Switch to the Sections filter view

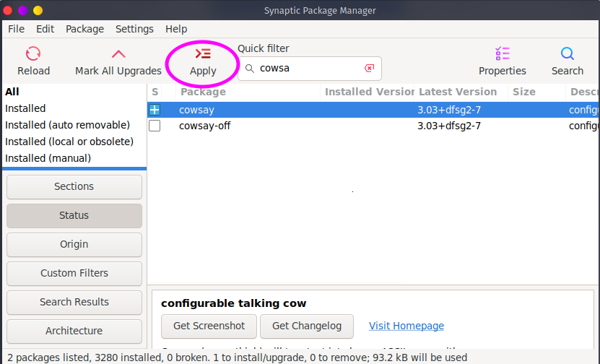74,186
